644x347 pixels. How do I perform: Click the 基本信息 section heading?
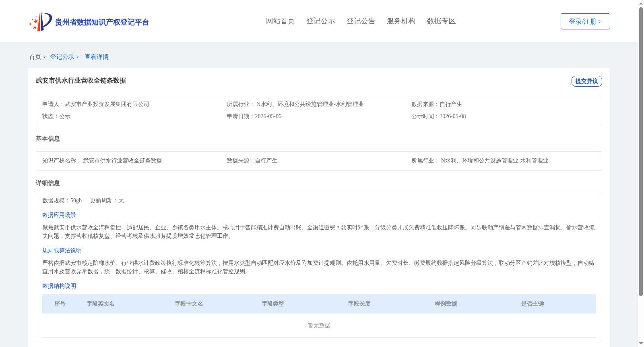point(47,139)
